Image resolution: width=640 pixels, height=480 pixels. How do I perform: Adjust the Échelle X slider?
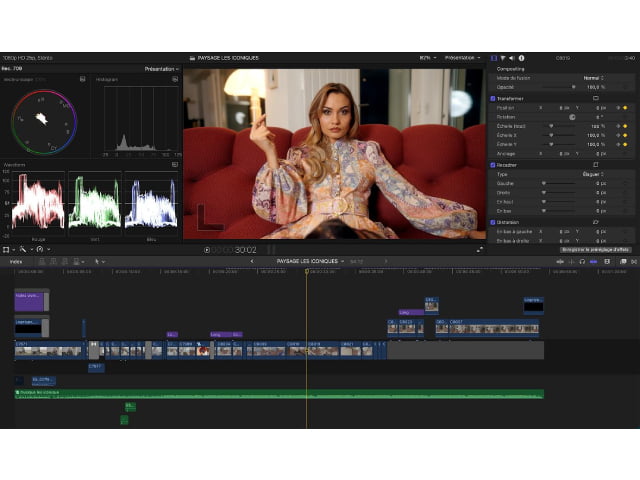(x=559, y=135)
